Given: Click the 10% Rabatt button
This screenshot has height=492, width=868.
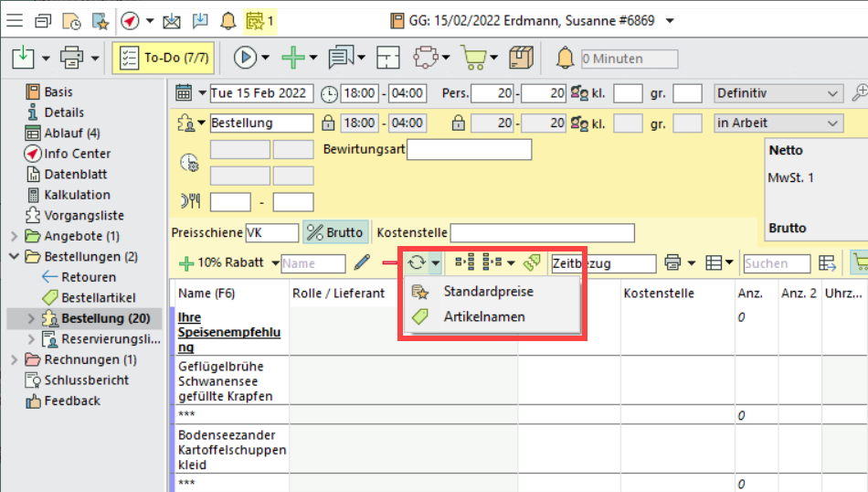Looking at the screenshot, I should click(x=222, y=263).
